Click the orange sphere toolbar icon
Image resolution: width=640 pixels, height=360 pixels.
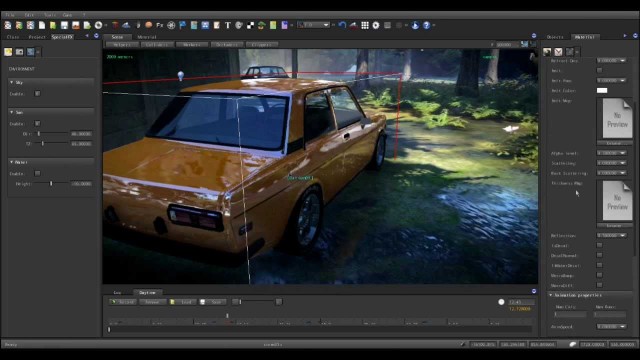click(x=149, y=25)
